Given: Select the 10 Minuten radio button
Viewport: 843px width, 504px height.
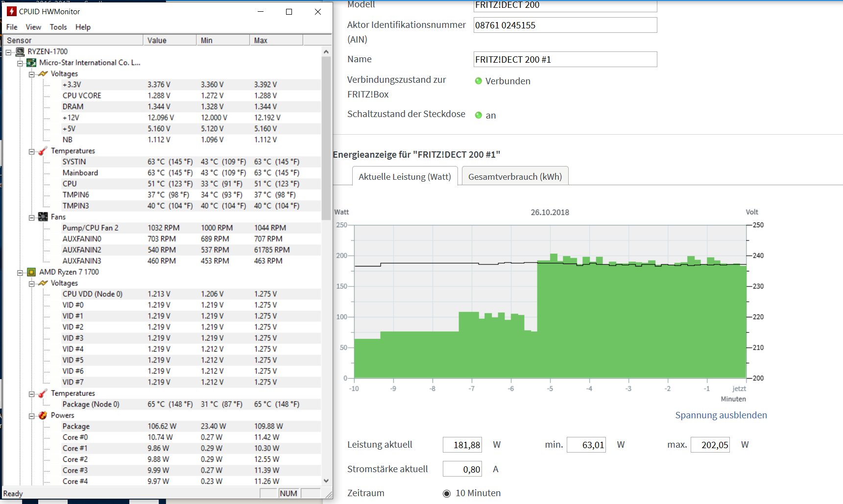Looking at the screenshot, I should (x=447, y=493).
